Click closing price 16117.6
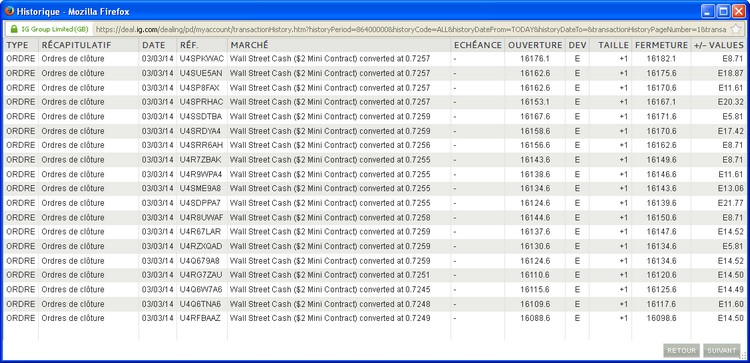 pyautogui.click(x=662, y=304)
